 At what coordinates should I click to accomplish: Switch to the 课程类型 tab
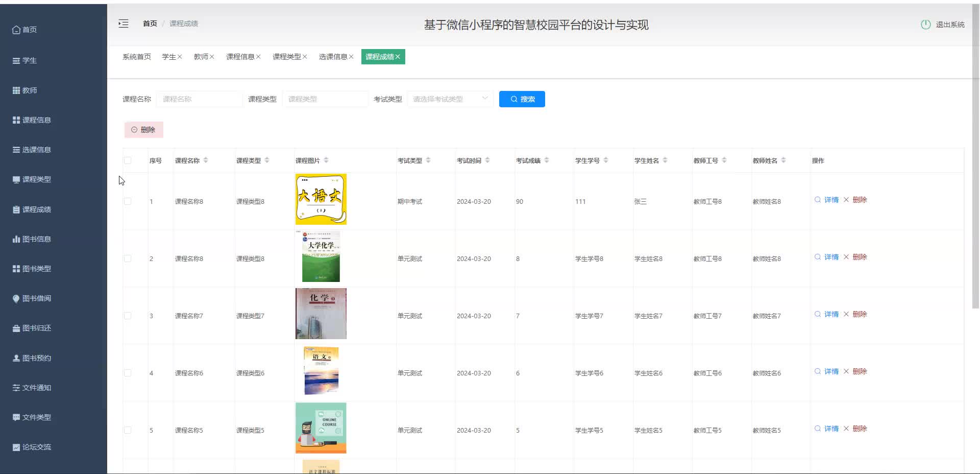pos(287,57)
